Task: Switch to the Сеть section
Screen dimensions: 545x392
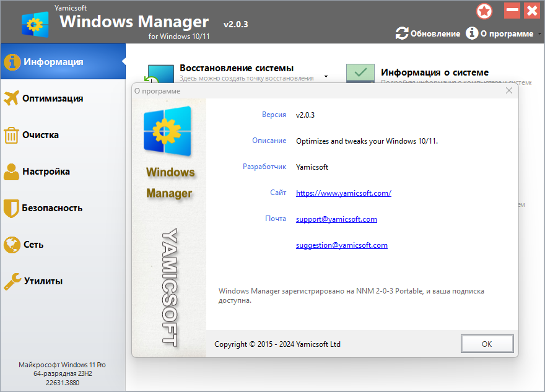Action: (x=63, y=245)
